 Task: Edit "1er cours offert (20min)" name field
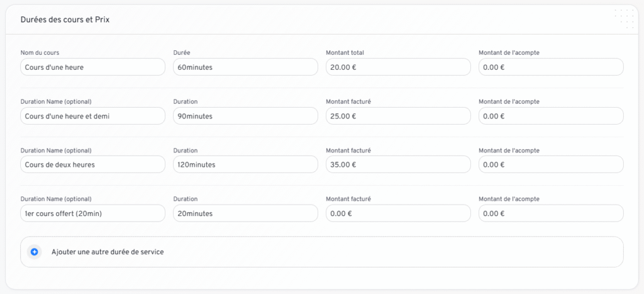pyautogui.click(x=92, y=213)
